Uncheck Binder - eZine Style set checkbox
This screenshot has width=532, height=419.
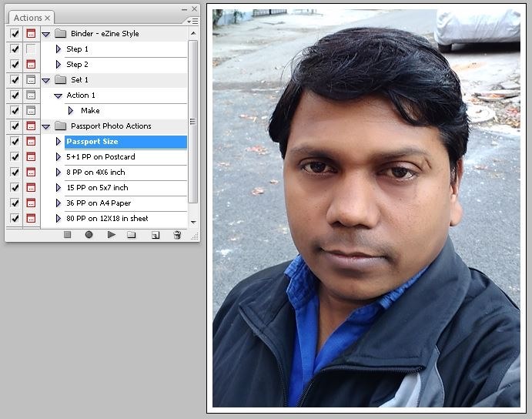(15, 34)
